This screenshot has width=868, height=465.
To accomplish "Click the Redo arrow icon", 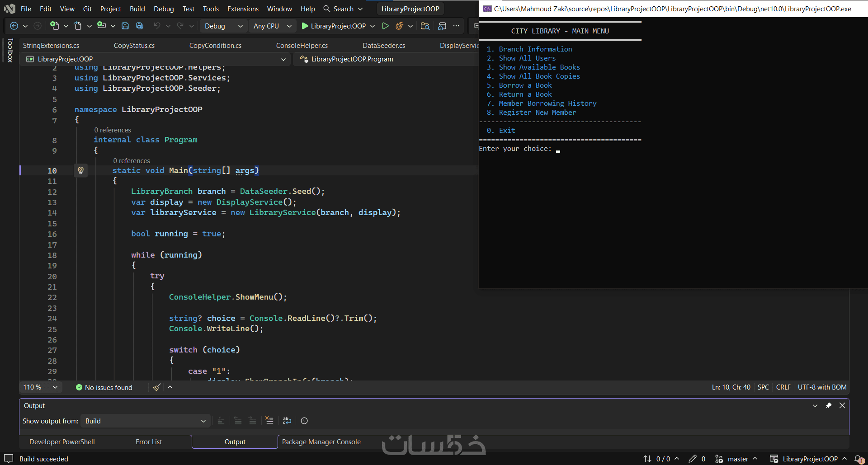I will 180,26.
